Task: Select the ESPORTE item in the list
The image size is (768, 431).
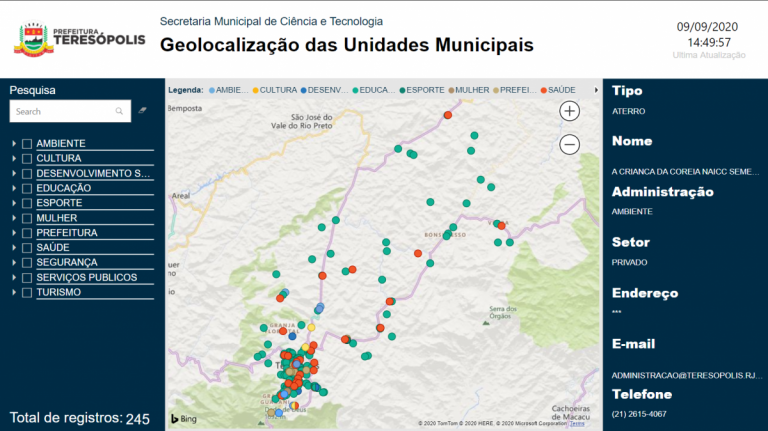Action: tap(59, 203)
